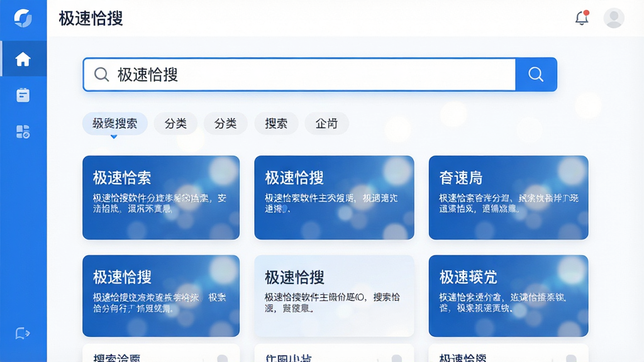Select the 搜索 filter chip
This screenshot has width=644, height=362.
pos(276,124)
